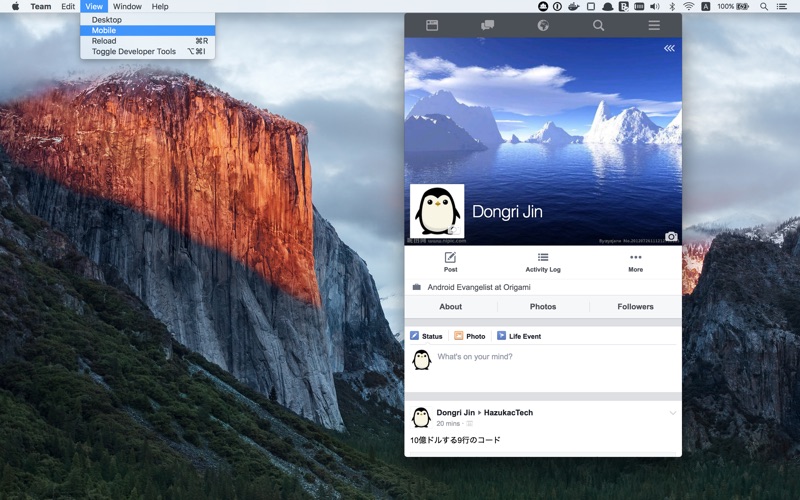Open the large penguin profile picture
The height and width of the screenshot is (500, 800).
tap(437, 211)
